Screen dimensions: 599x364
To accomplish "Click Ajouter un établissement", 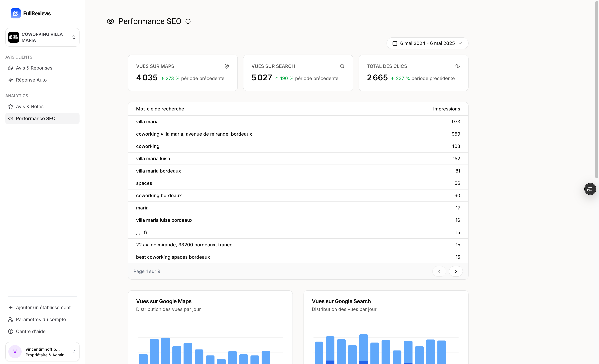I will coord(42,307).
